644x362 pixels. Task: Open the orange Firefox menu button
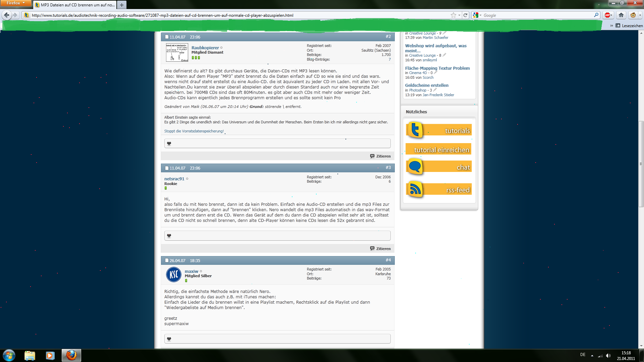coord(15,3)
